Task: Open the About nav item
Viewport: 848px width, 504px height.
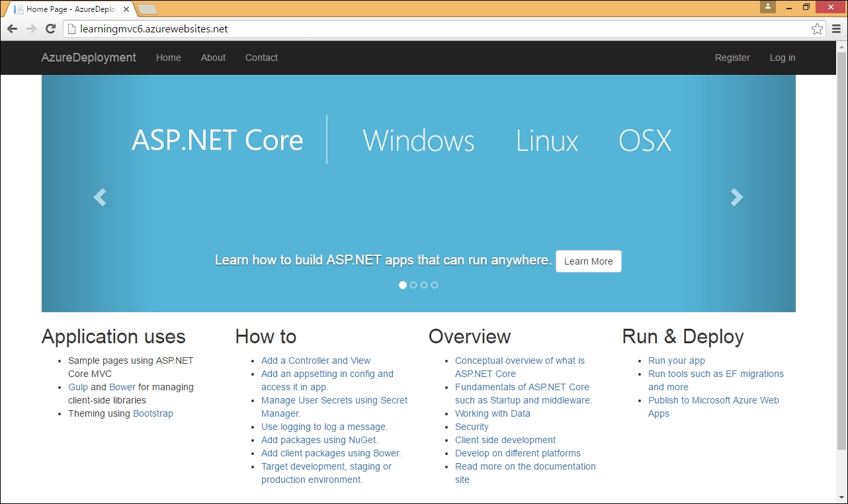Action: tap(213, 58)
